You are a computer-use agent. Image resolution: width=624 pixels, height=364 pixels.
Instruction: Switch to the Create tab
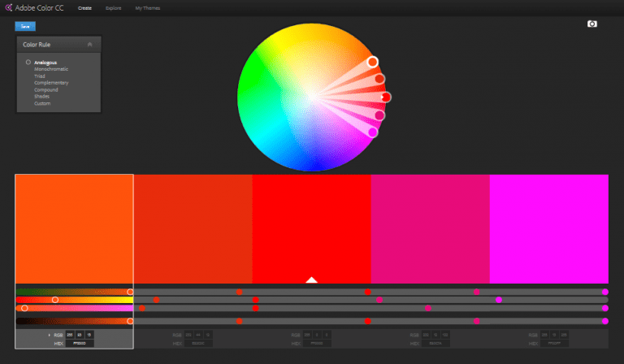tap(84, 8)
